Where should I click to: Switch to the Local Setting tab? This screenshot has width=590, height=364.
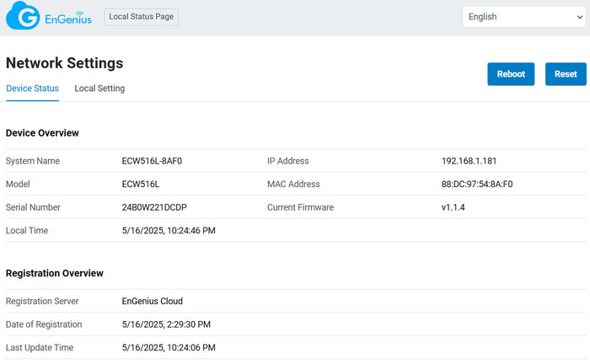(99, 88)
